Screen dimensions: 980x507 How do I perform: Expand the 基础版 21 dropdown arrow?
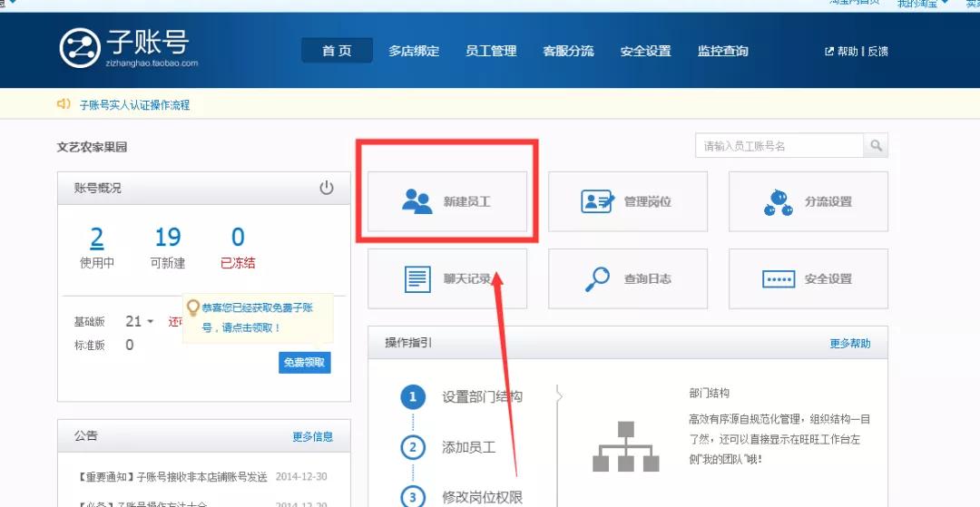point(151,322)
